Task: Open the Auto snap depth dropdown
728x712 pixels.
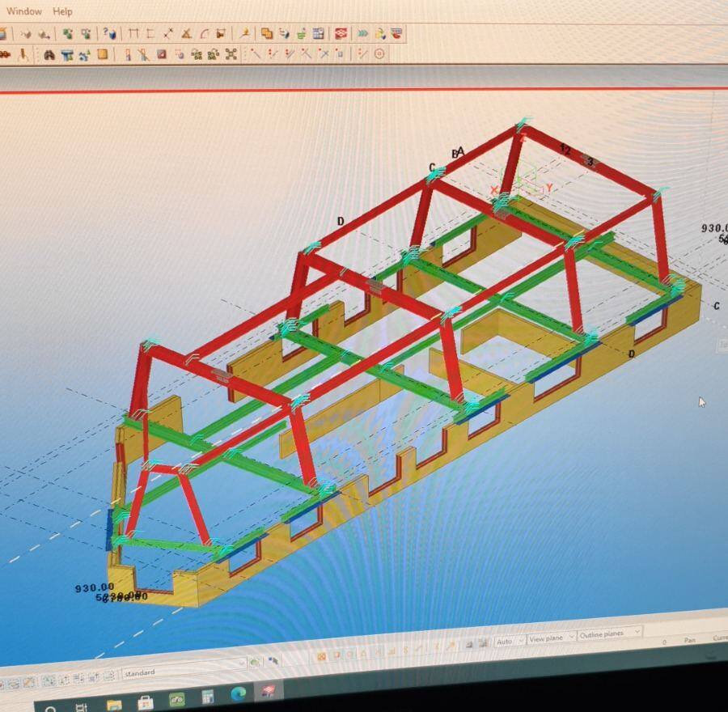Action: 510,641
